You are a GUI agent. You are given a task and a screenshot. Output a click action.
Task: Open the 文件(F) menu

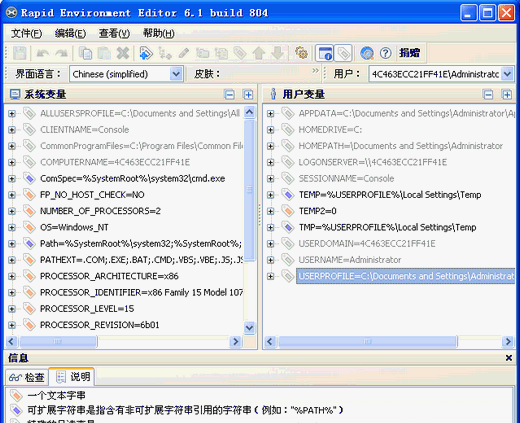tap(27, 33)
